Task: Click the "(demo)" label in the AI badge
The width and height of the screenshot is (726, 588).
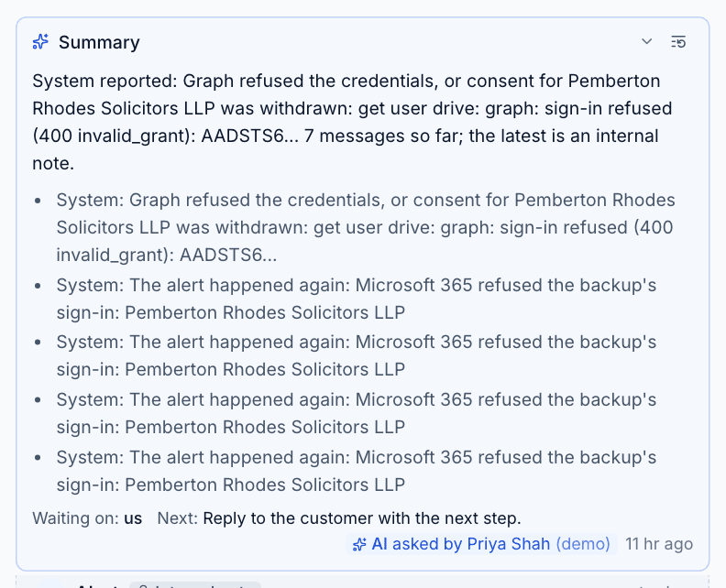Action: pyautogui.click(x=583, y=544)
